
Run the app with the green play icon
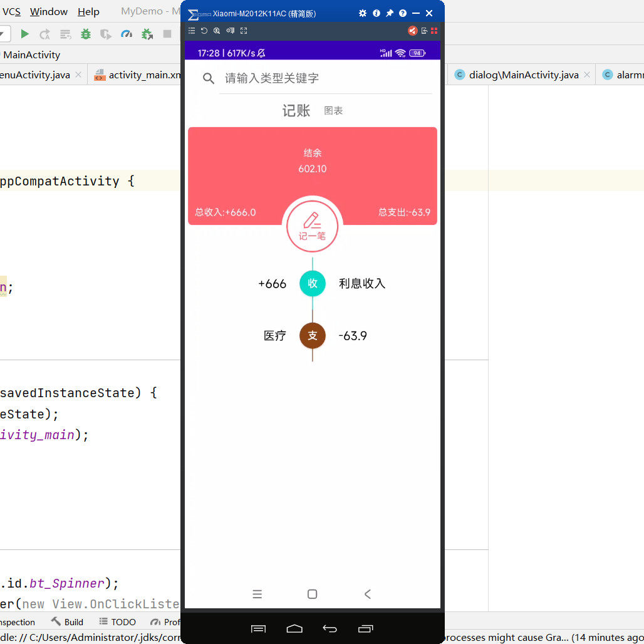(x=25, y=34)
